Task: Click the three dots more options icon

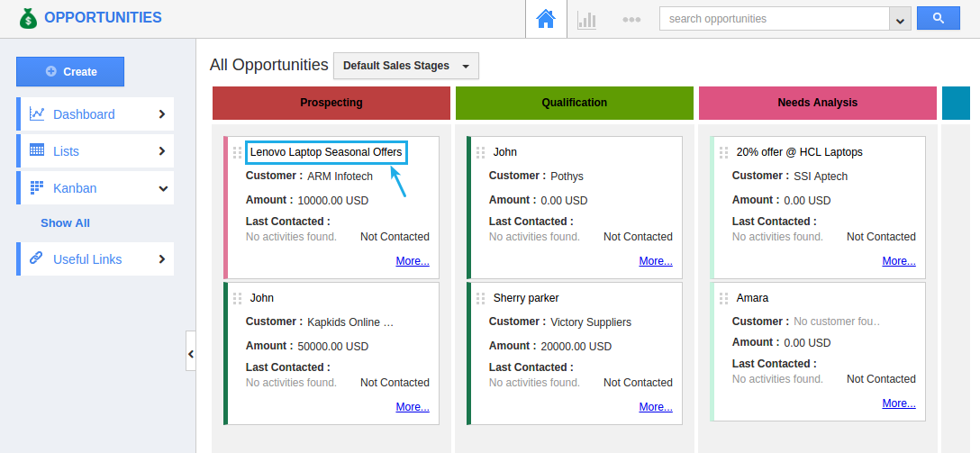Action: point(631,19)
